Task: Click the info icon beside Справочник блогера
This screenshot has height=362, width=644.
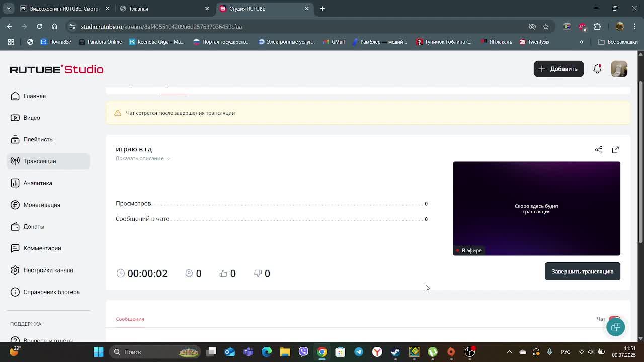Action: 15,292
